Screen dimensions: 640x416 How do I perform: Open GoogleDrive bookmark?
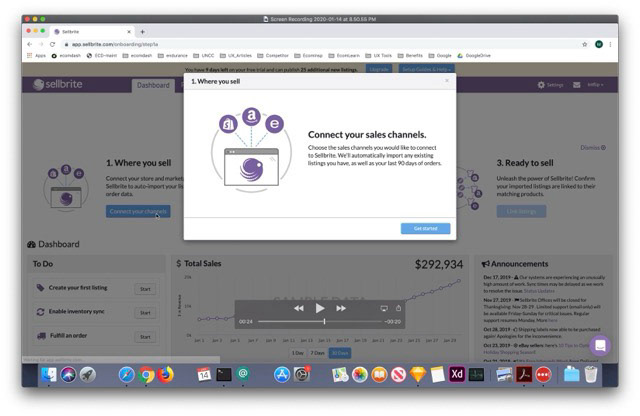pos(474,56)
